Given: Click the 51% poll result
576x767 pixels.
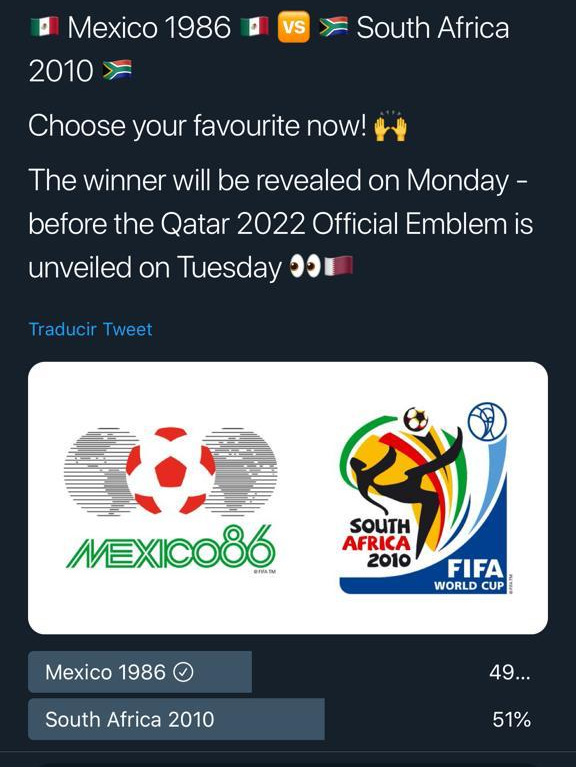Looking at the screenshot, I should click(x=511, y=720).
